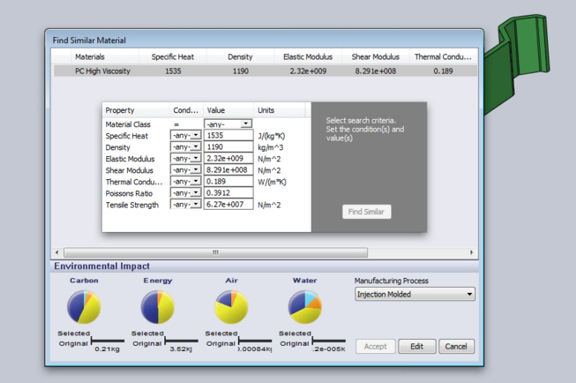Click the Density column header in results
The width and height of the screenshot is (576, 383).
[x=240, y=57]
